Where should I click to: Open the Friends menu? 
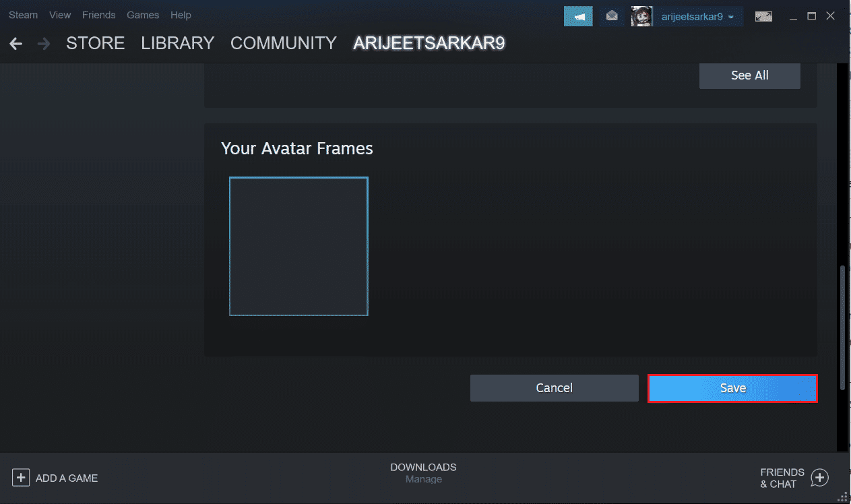coord(98,14)
